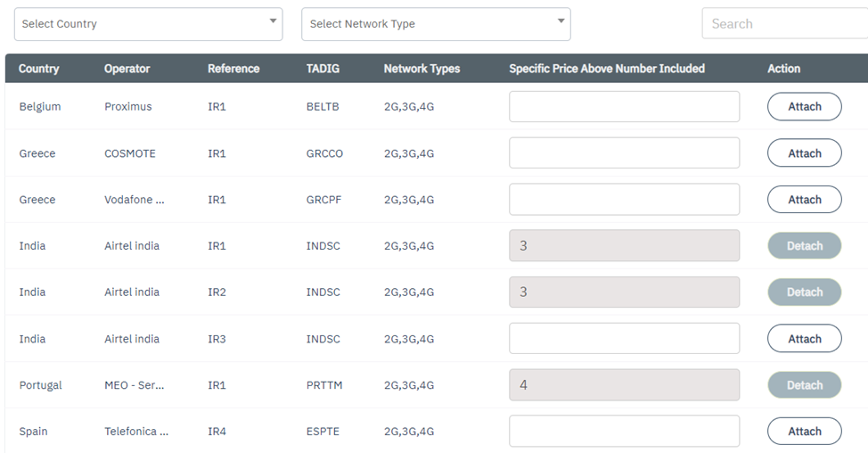Select the price field for Spain Telefonica
Viewport: 868px width, 453px height.
[x=624, y=432]
